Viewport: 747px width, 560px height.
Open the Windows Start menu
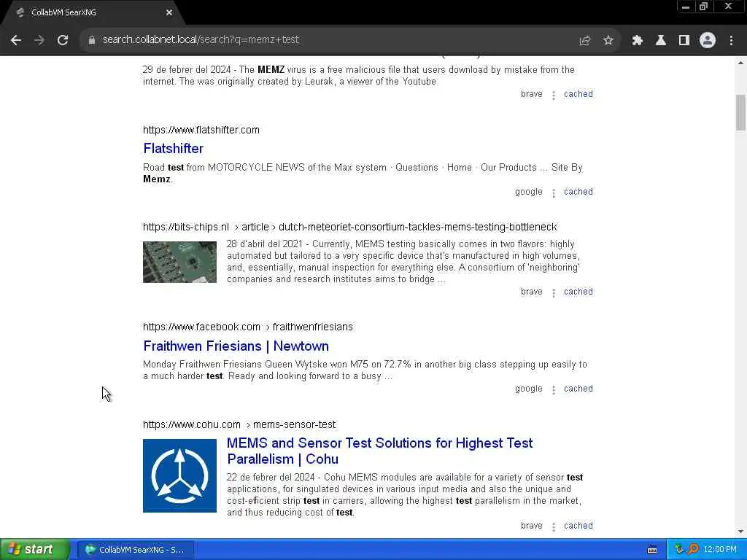[x=35, y=550]
